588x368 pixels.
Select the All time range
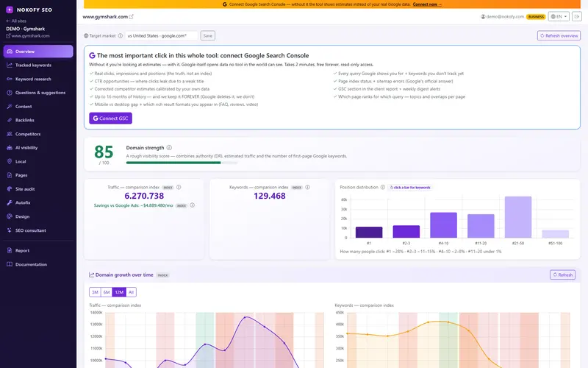(131, 292)
